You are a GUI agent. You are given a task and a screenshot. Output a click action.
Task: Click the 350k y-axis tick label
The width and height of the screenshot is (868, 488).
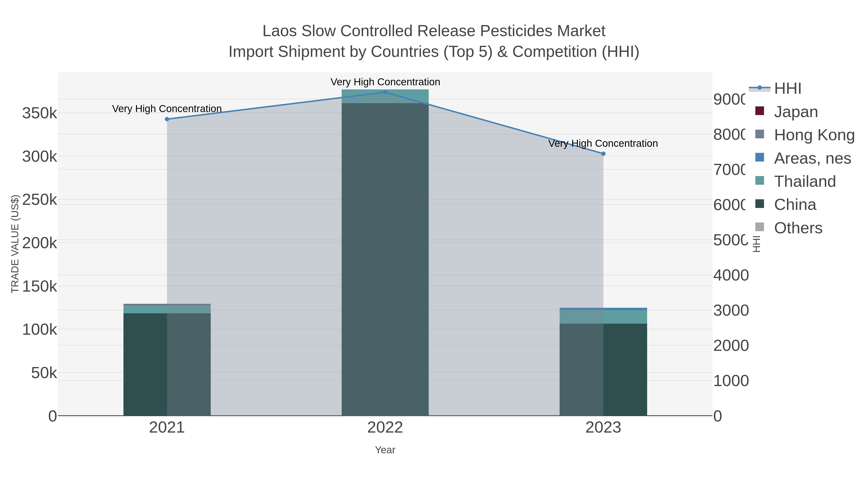click(40, 113)
